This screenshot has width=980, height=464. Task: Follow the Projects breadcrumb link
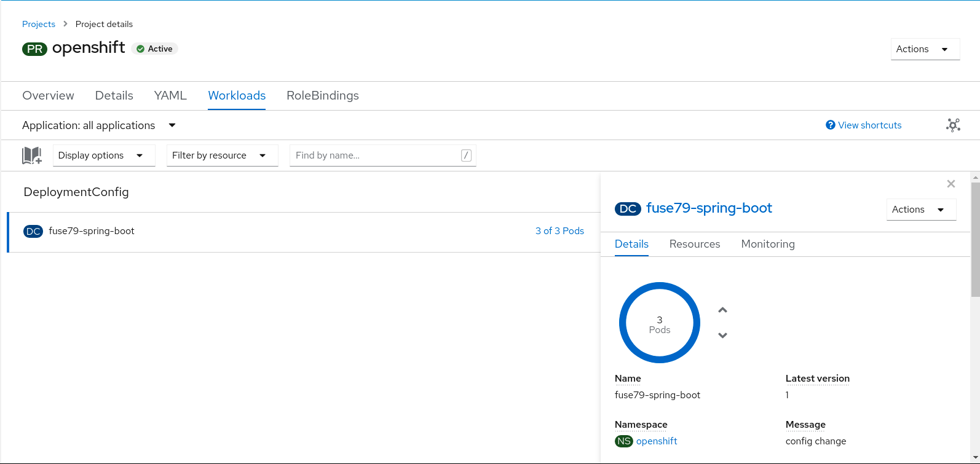point(39,24)
